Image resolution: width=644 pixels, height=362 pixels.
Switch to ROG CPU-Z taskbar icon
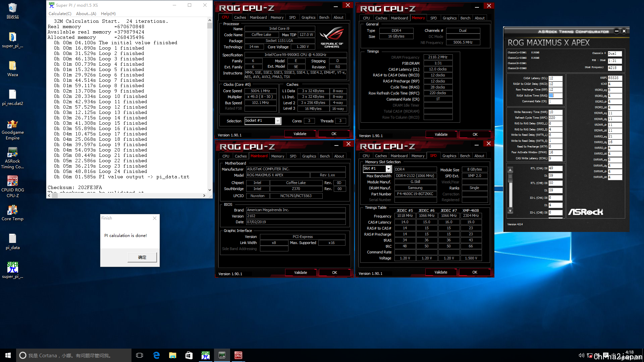tap(238, 355)
